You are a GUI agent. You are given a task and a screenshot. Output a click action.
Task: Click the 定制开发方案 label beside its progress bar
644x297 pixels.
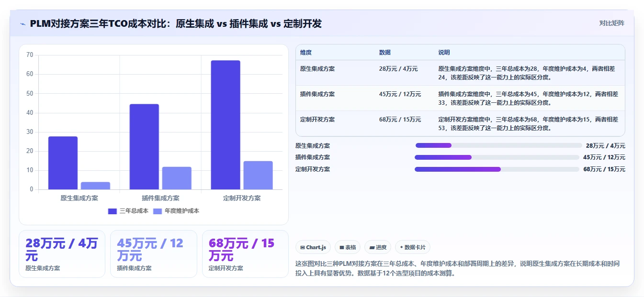pyautogui.click(x=313, y=169)
